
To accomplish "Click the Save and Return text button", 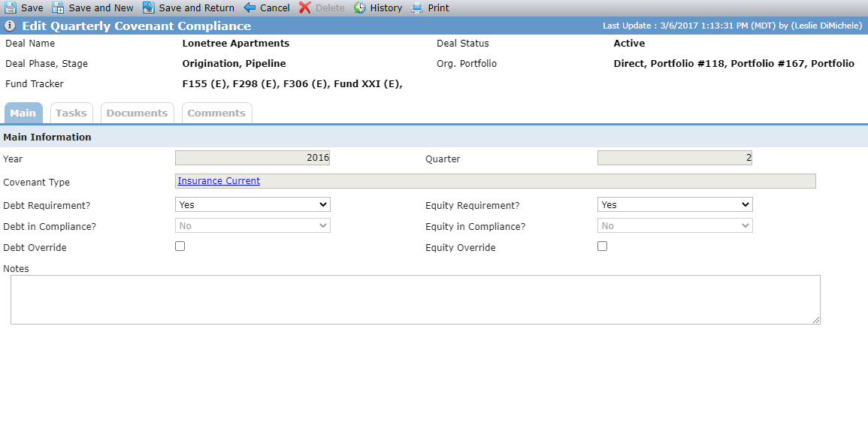I will coord(196,8).
